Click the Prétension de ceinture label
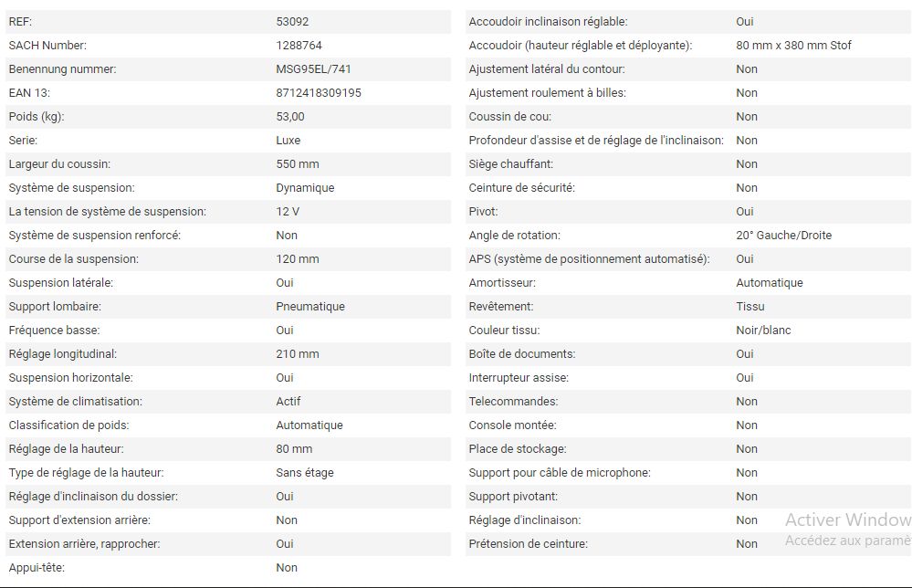Screen dimensions: 912x588 pyautogui.click(x=528, y=544)
